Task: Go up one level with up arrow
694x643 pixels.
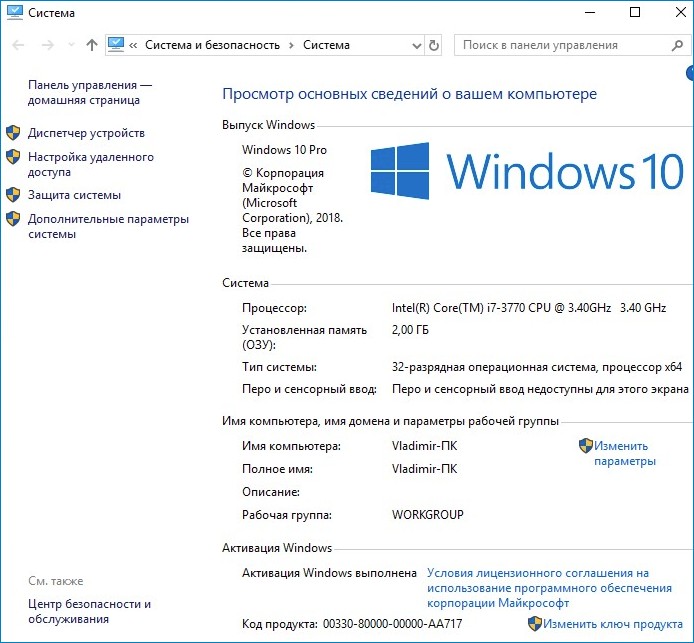Action: click(92, 45)
